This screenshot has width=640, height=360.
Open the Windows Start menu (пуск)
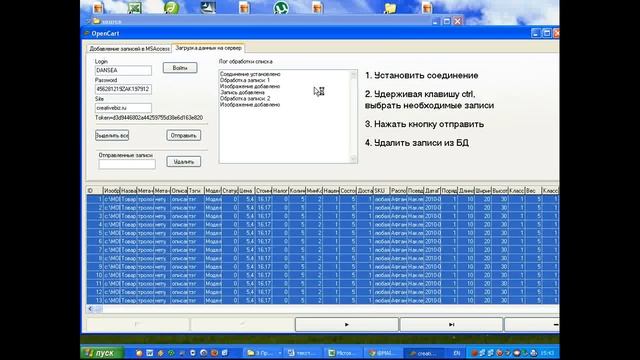tap(101, 353)
